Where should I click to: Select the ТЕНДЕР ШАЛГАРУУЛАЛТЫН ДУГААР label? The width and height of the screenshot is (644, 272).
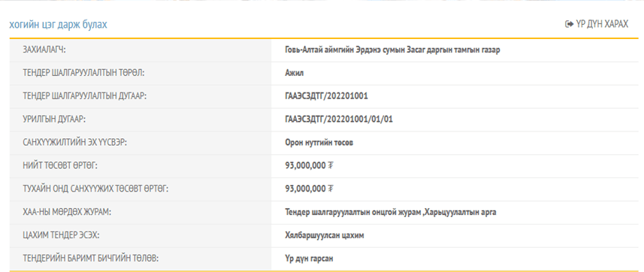(x=85, y=96)
